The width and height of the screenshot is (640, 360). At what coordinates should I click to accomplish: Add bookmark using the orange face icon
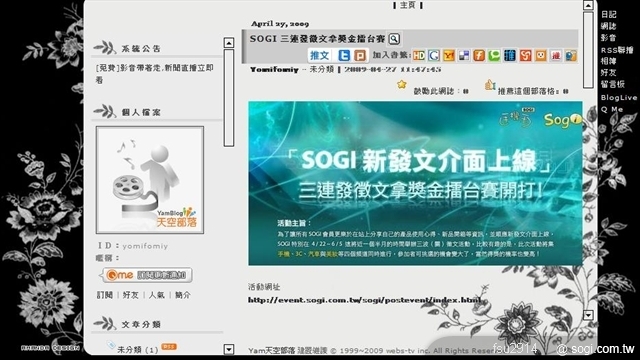click(541, 55)
